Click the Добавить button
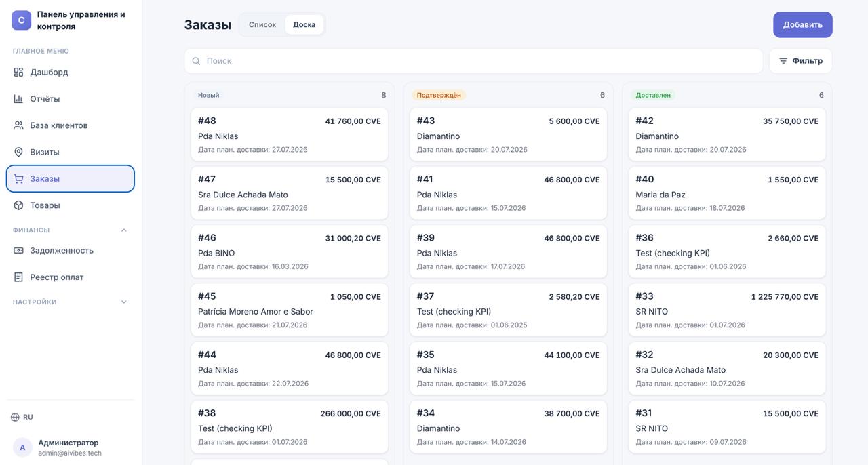 803,24
